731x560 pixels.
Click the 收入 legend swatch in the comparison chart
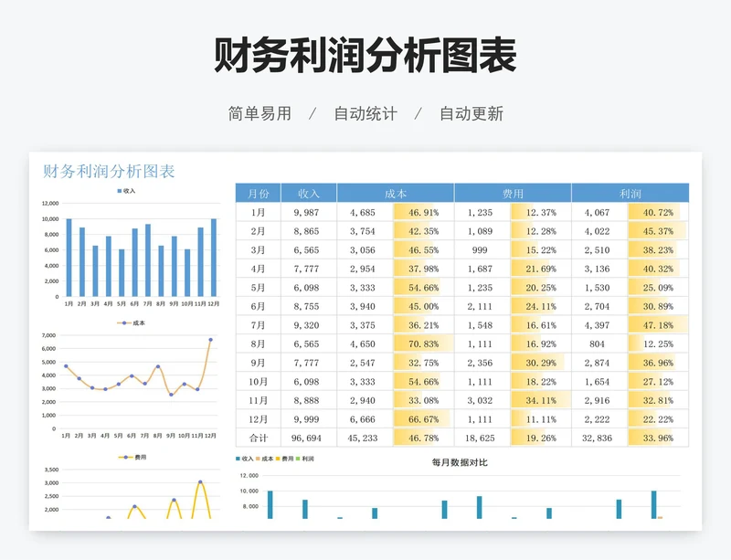pos(238,459)
